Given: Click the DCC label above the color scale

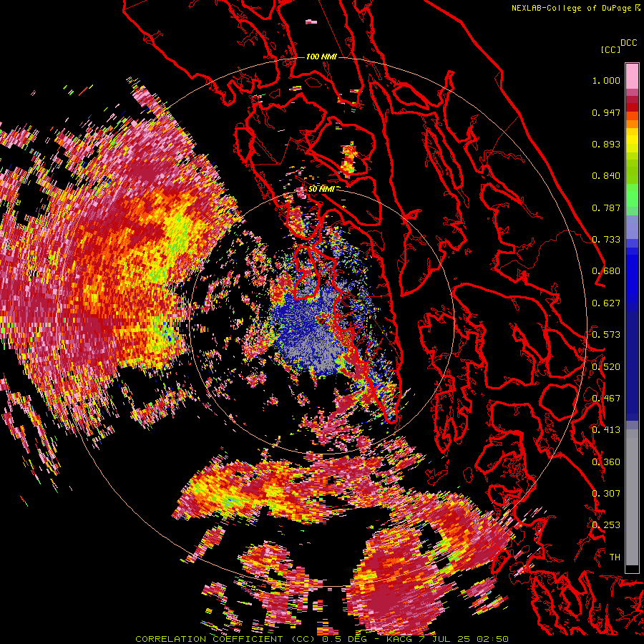Looking at the screenshot, I should (x=628, y=43).
